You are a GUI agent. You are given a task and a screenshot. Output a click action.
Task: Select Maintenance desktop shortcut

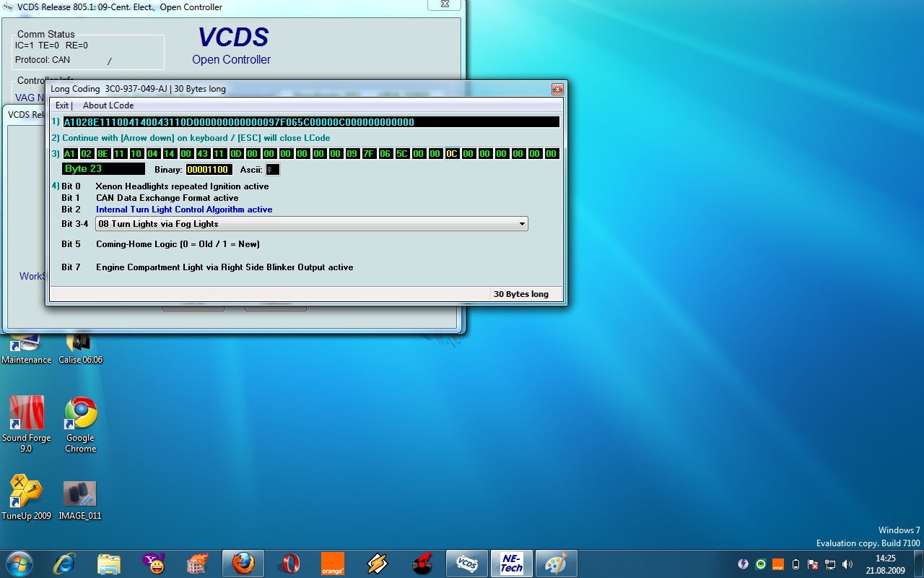pyautogui.click(x=27, y=348)
